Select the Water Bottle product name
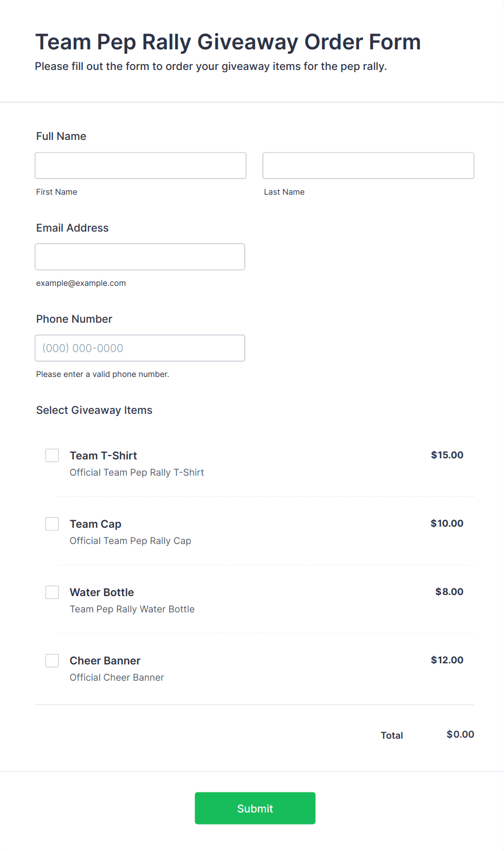 pos(101,592)
